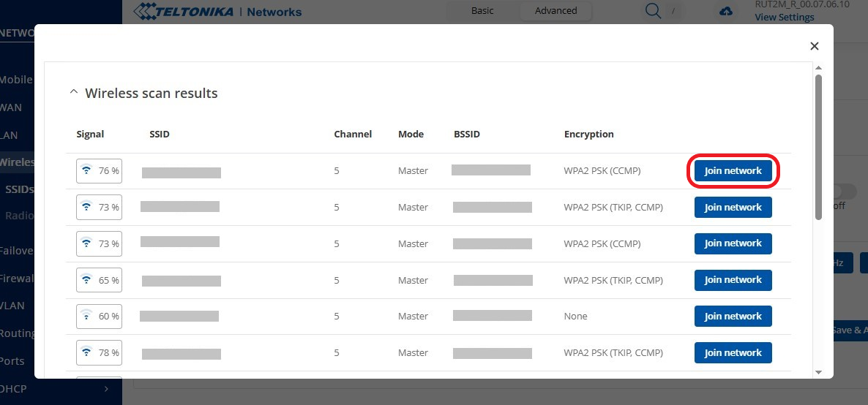The height and width of the screenshot is (405, 868).
Task: Open the search magnifier icon
Action: [x=652, y=11]
